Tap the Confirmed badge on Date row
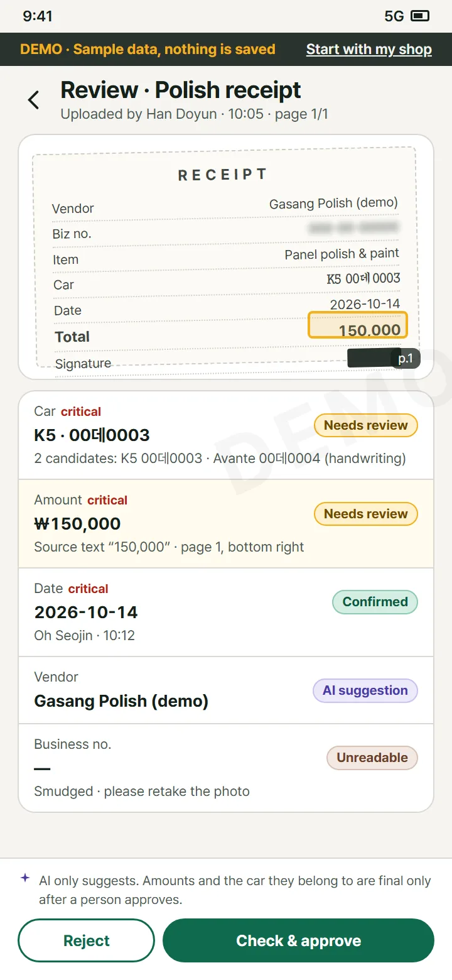The height and width of the screenshot is (980, 452). pyautogui.click(x=375, y=602)
